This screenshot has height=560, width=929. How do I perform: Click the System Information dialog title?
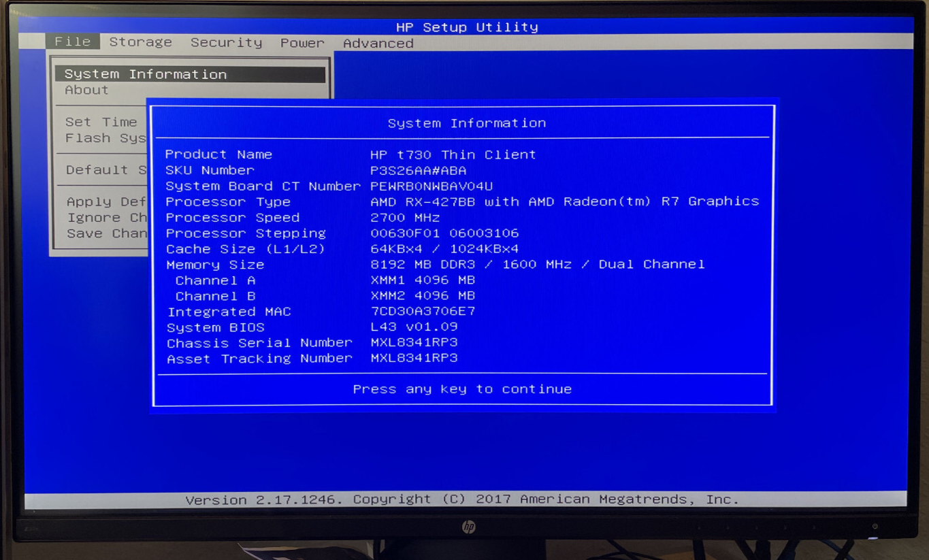coord(467,123)
